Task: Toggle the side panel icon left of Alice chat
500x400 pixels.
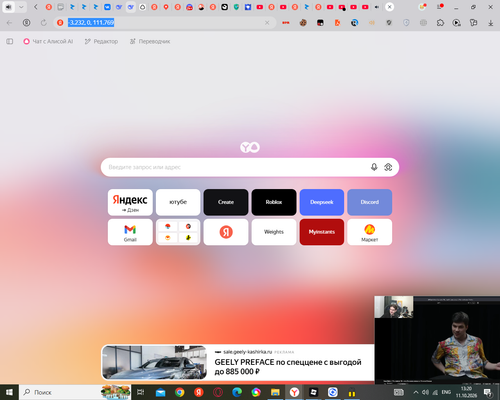Action: [10, 41]
